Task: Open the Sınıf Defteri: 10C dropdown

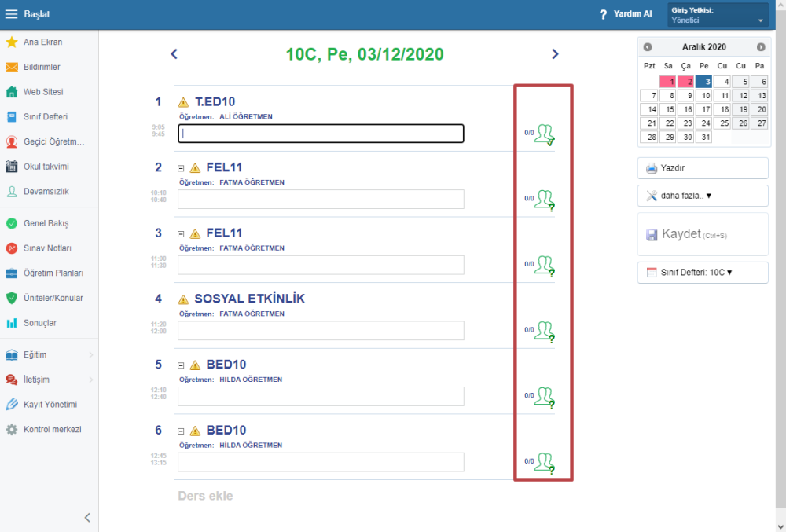Action: point(703,273)
